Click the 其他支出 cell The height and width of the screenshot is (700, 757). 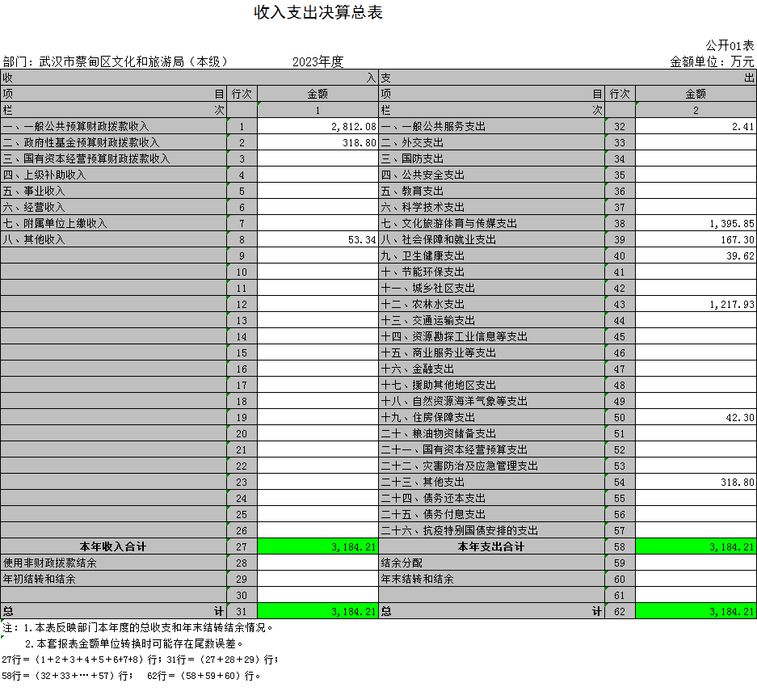(x=492, y=482)
